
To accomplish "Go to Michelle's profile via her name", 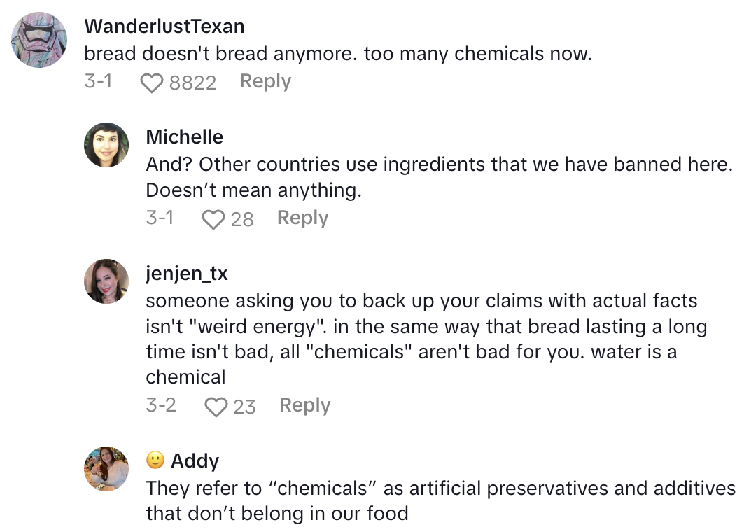I will pyautogui.click(x=185, y=136).
